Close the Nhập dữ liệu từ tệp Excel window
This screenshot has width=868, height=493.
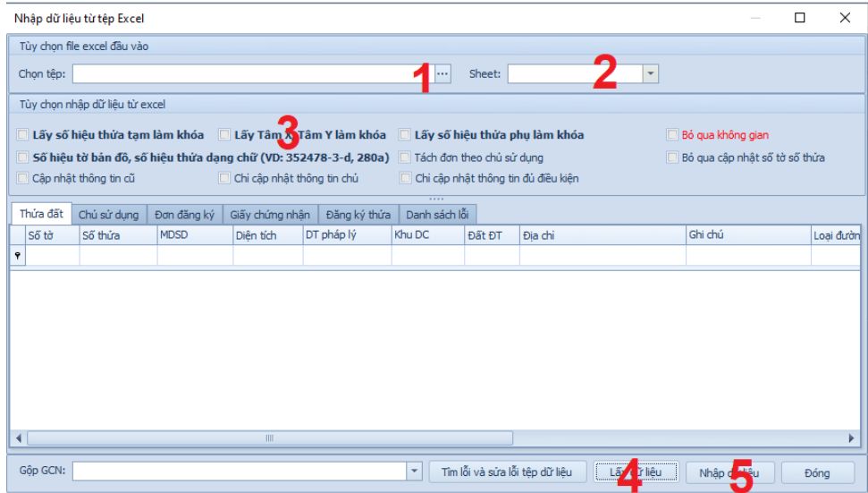845,18
